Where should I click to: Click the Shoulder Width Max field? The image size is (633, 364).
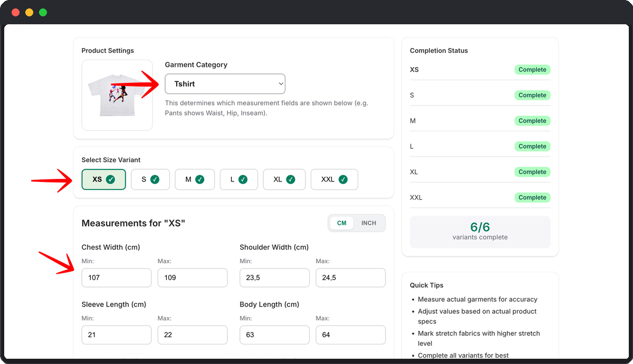(351, 277)
